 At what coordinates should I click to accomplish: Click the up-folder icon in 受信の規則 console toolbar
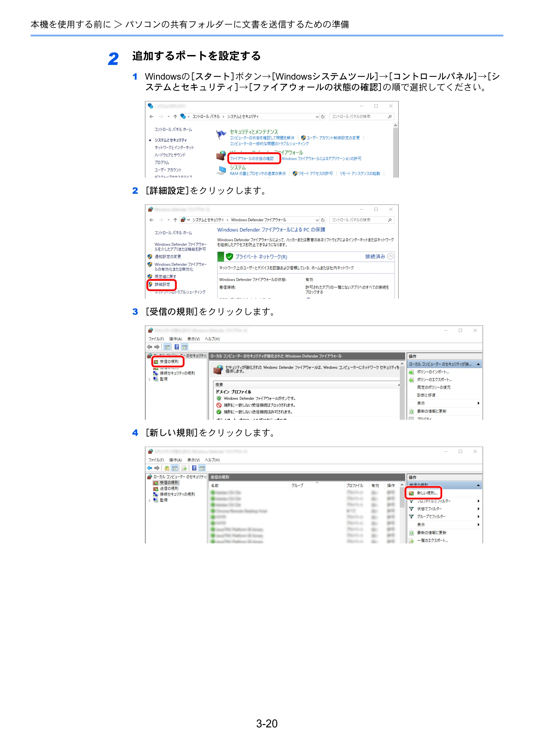coord(167,468)
